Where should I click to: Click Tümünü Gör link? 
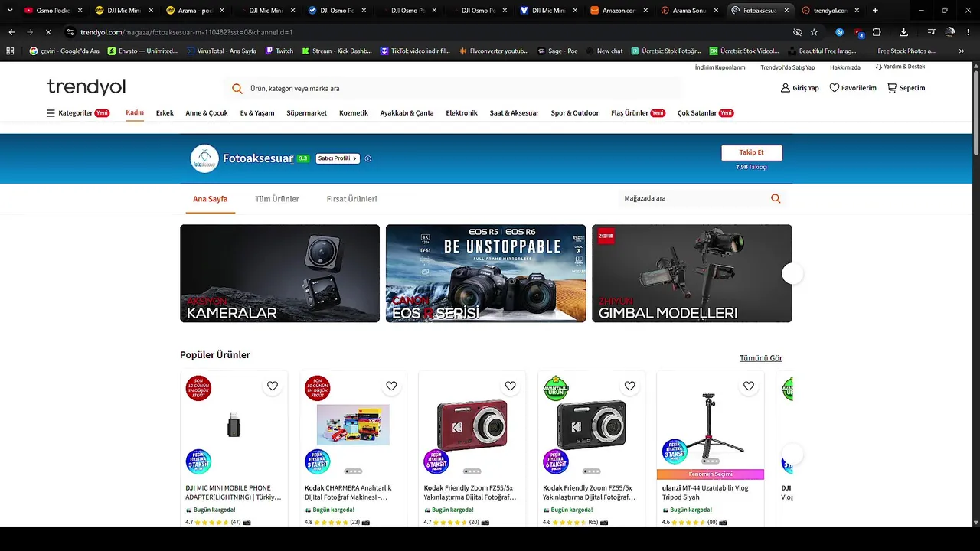point(761,358)
